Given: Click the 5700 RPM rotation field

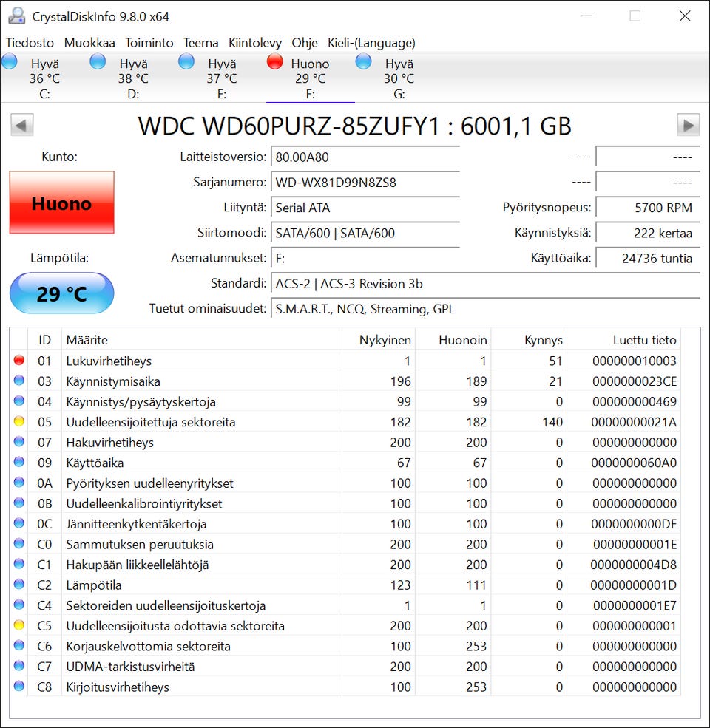Looking at the screenshot, I should pyautogui.click(x=648, y=208).
